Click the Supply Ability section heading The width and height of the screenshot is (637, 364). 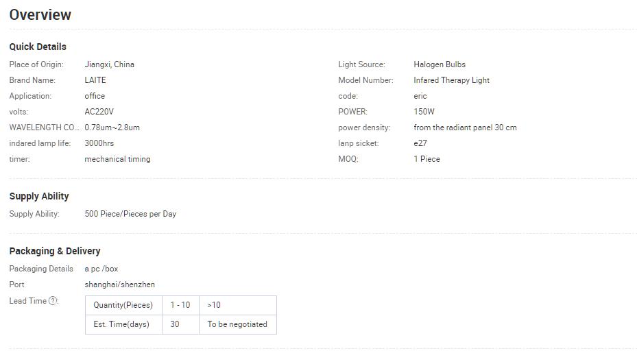[39, 196]
